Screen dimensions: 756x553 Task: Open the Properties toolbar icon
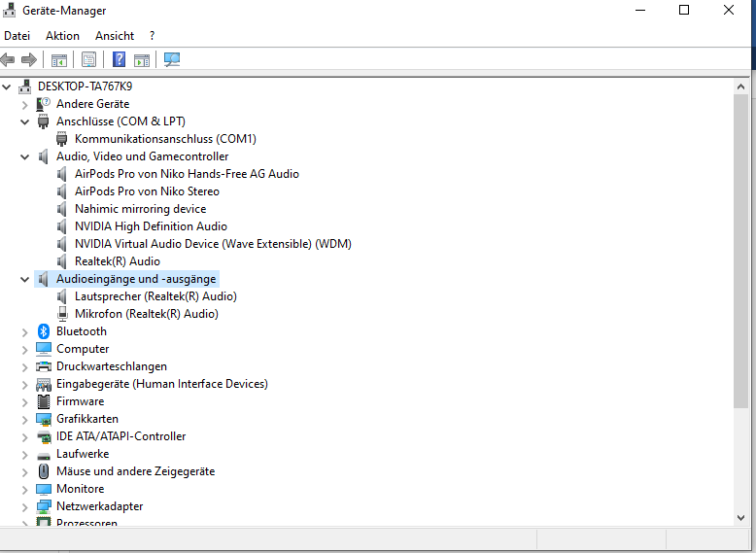tap(88, 60)
